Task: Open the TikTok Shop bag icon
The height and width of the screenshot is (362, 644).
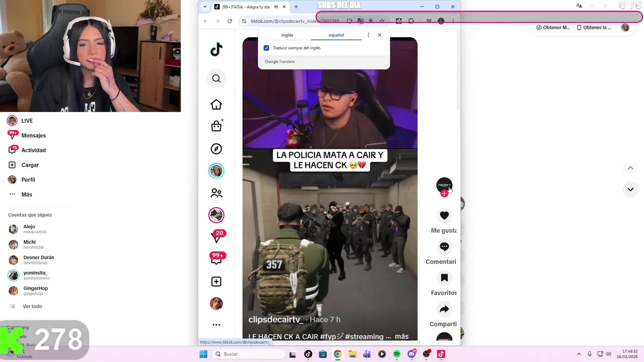Action: pyautogui.click(x=216, y=126)
